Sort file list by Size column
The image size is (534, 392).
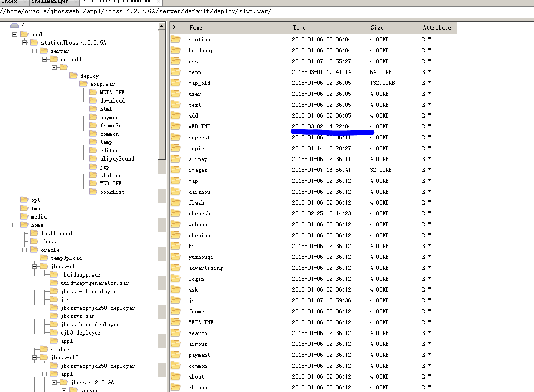377,27
